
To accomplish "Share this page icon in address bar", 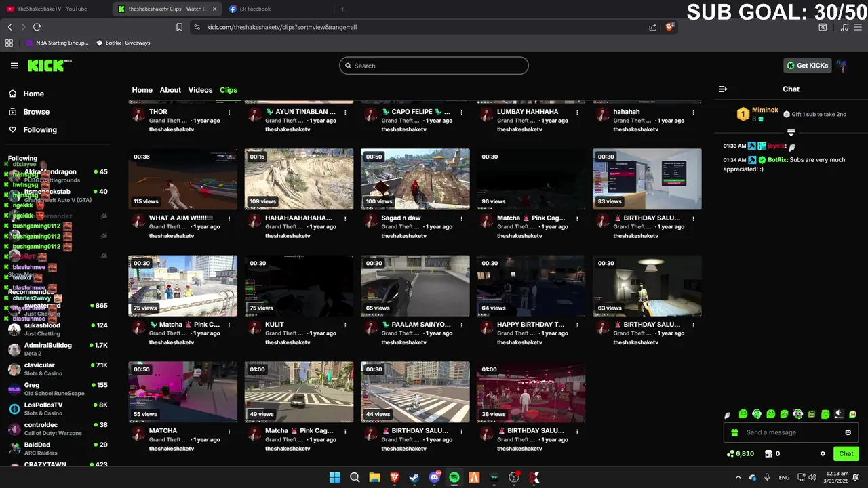I will pyautogui.click(x=652, y=27).
